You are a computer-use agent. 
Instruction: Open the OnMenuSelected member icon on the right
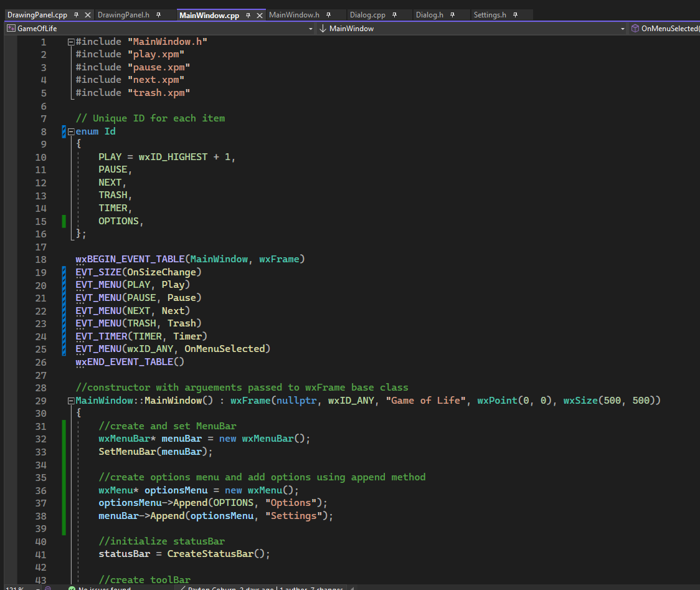634,28
